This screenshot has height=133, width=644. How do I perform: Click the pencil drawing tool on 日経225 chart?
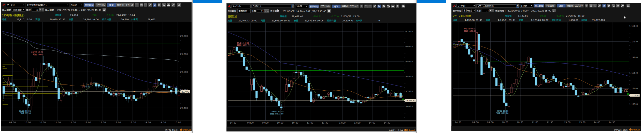(375, 6)
